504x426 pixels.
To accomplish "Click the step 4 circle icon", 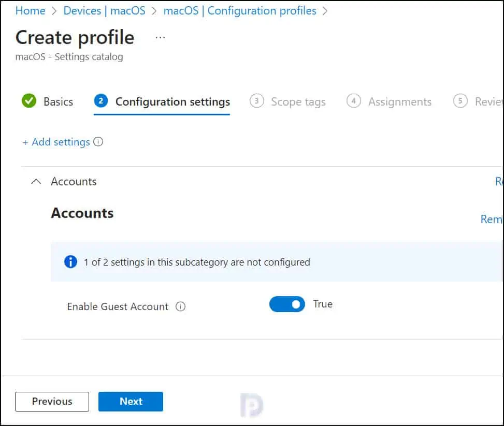I will [x=354, y=101].
